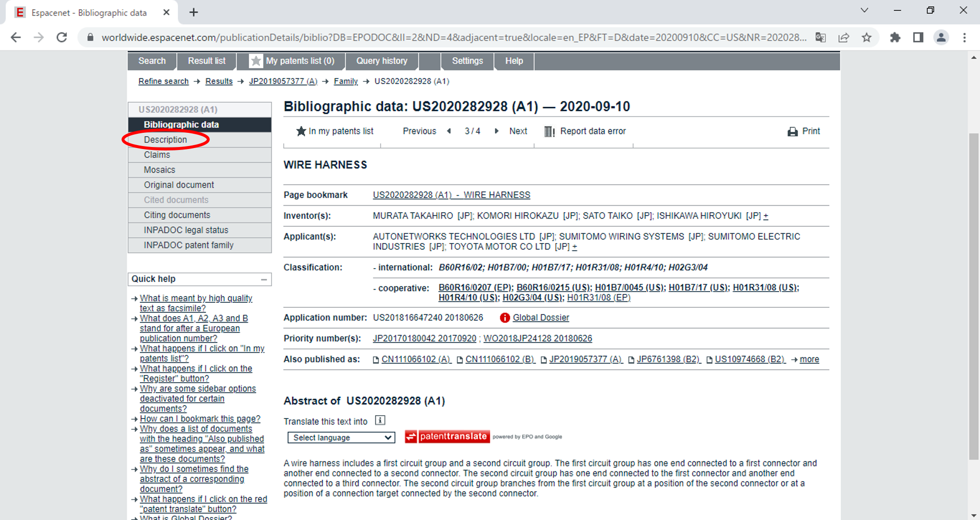Click Previous to view the prior document
The height and width of the screenshot is (520, 980).
click(x=419, y=131)
